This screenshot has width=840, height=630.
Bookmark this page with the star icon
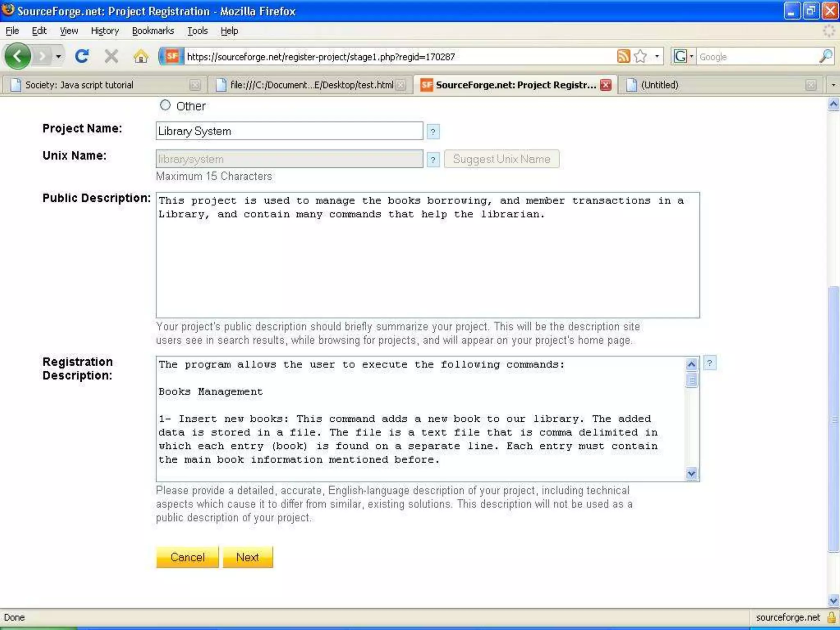(x=640, y=56)
